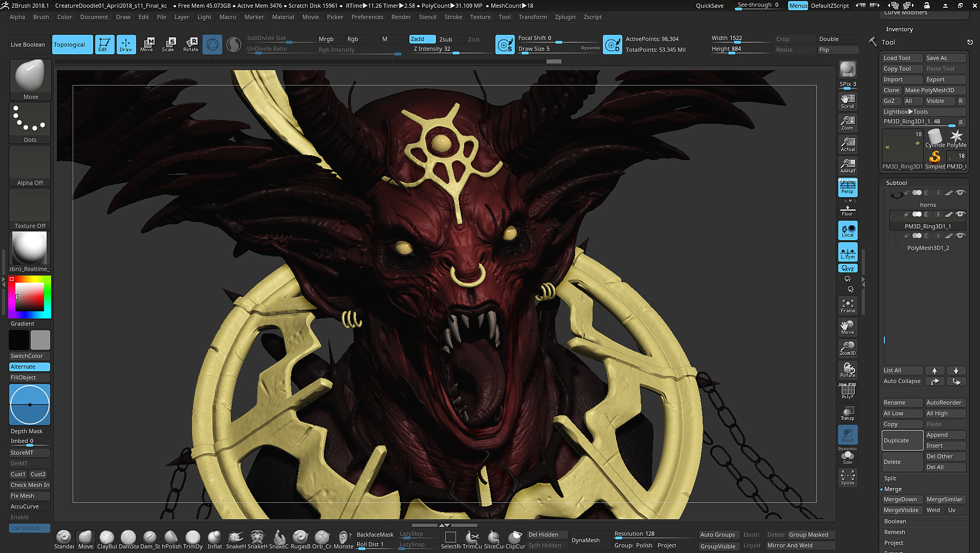Activate the Scale transform icon
The height and width of the screenshot is (553, 980).
(x=168, y=45)
